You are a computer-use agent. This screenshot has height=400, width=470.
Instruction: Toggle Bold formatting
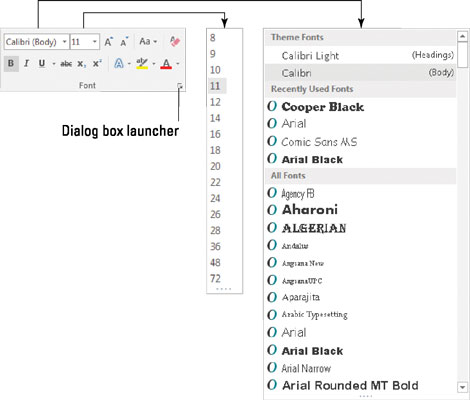(11, 63)
